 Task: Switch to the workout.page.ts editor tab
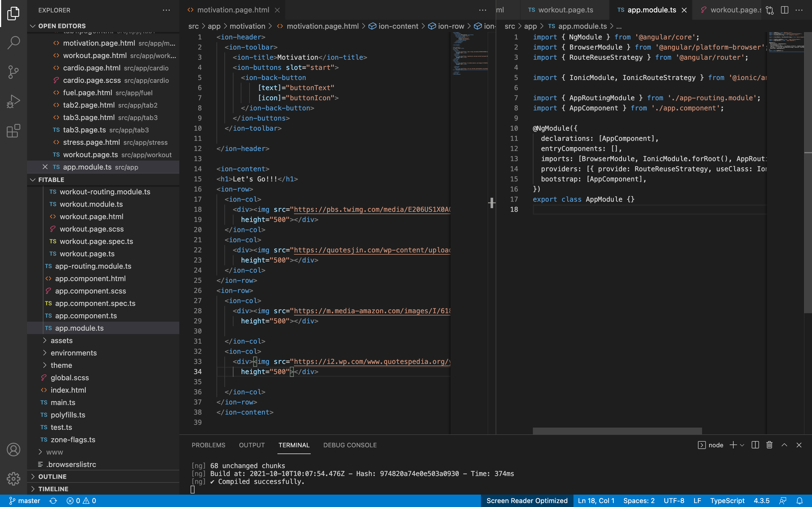click(565, 10)
